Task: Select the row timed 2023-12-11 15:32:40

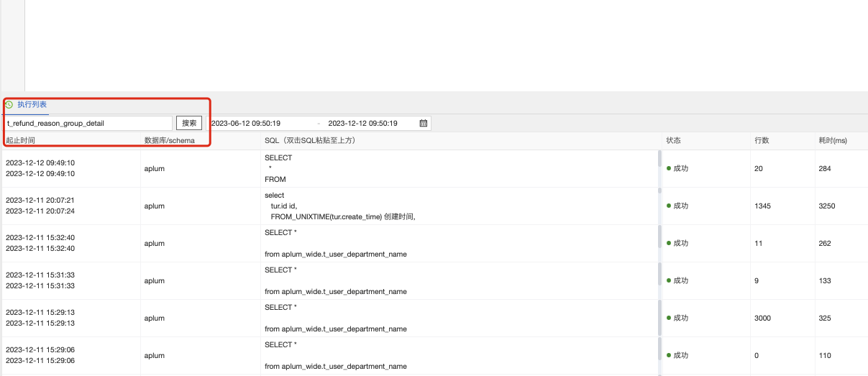Action: pos(434,243)
